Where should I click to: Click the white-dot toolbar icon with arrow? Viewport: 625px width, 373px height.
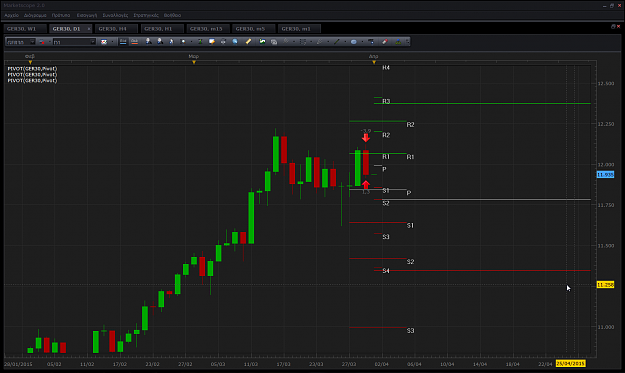point(183,41)
